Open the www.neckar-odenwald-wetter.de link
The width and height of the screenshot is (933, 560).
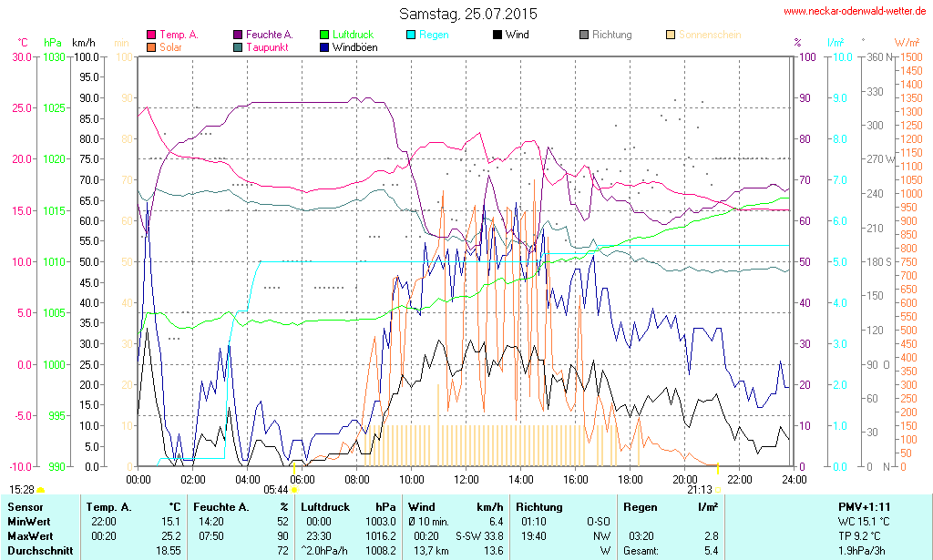(x=855, y=12)
